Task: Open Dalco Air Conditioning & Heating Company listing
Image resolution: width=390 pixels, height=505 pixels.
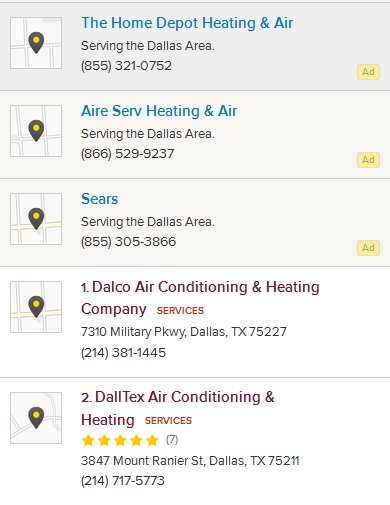Action: click(x=200, y=298)
